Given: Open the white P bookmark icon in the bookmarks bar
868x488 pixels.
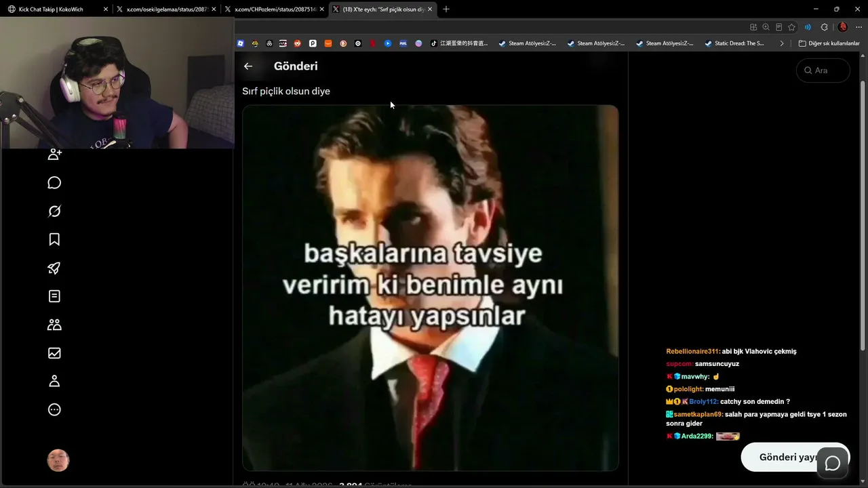Looking at the screenshot, I should click(313, 43).
